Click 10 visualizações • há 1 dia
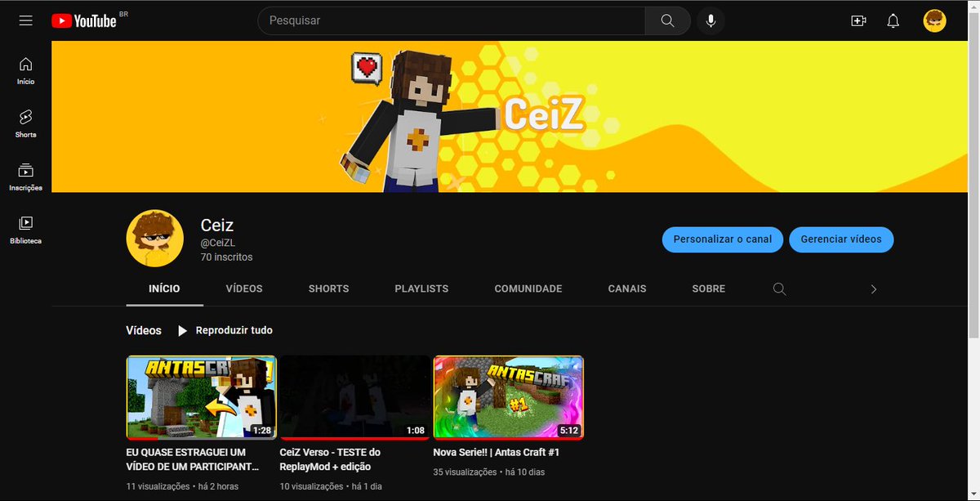 click(332, 486)
